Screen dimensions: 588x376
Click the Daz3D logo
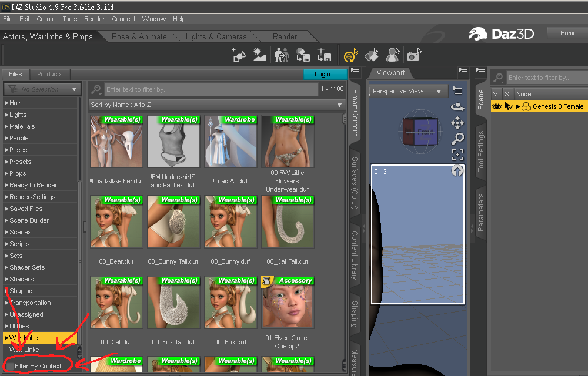point(502,33)
